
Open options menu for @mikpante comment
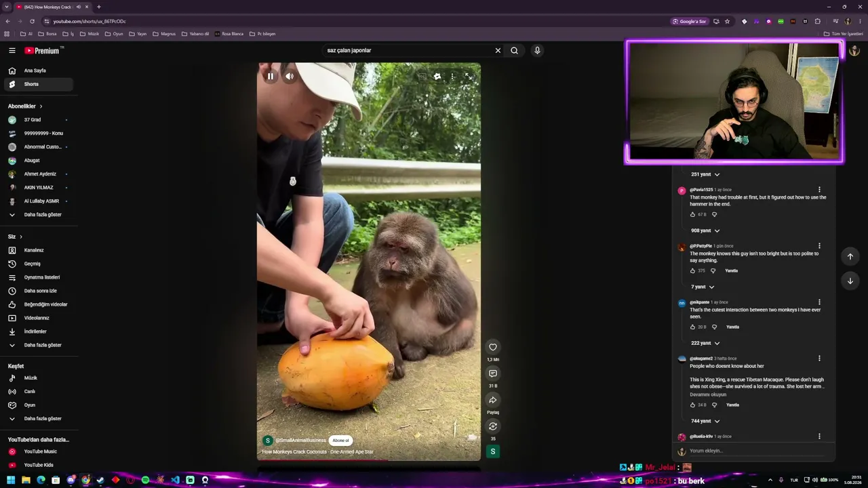coord(819,302)
